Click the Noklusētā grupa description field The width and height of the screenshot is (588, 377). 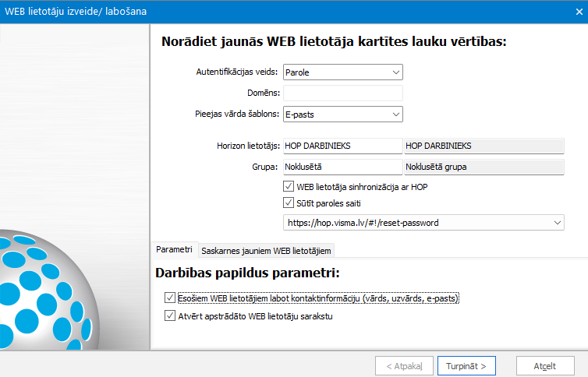pyautogui.click(x=484, y=167)
